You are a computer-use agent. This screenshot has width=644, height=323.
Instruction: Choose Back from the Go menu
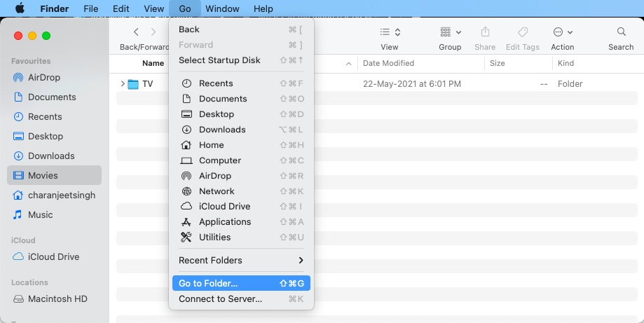point(241,29)
